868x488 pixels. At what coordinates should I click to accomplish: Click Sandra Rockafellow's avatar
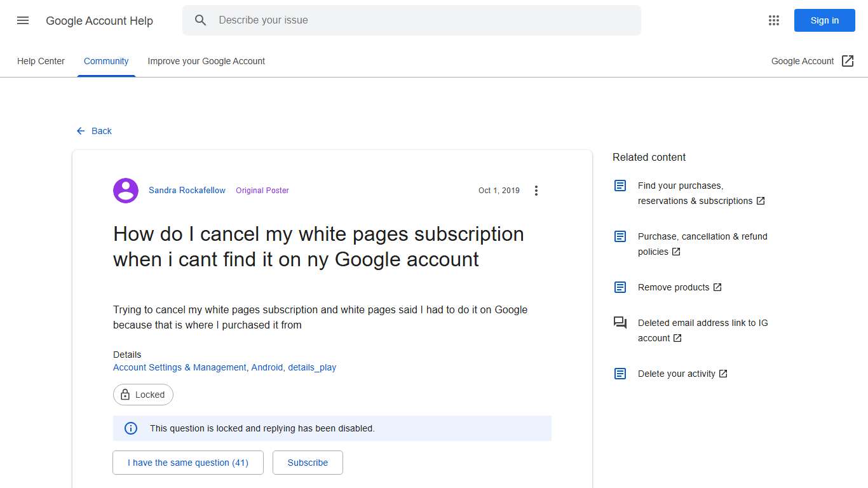click(x=125, y=190)
